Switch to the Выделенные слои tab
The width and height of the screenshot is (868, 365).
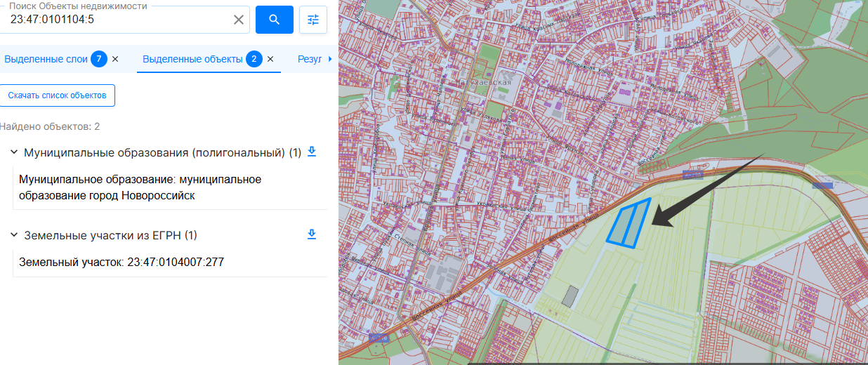click(x=46, y=59)
